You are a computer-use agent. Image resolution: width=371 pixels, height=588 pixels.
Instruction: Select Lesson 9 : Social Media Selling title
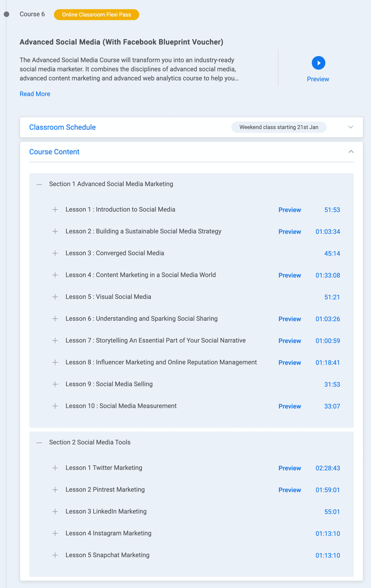click(109, 384)
